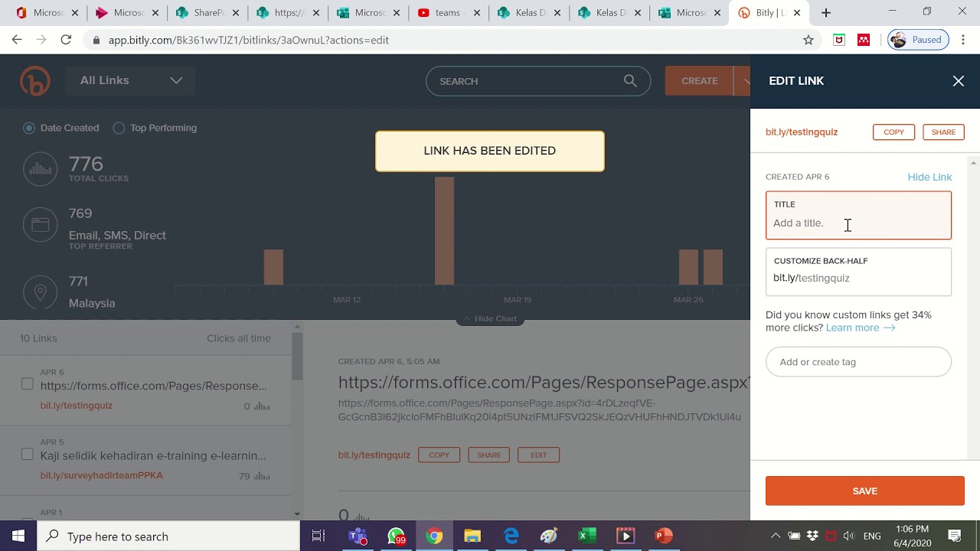Click SHARE below the link details

coord(488,455)
